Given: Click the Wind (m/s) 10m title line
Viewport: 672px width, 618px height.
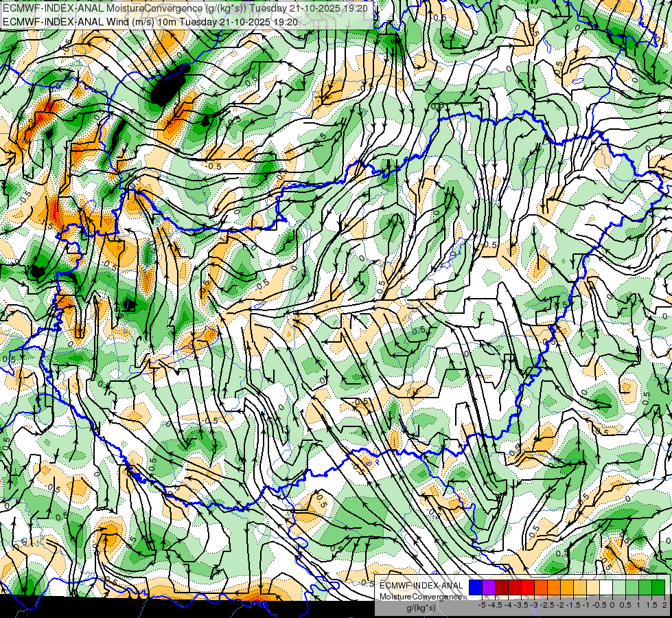Looking at the screenshot, I should (150, 21).
